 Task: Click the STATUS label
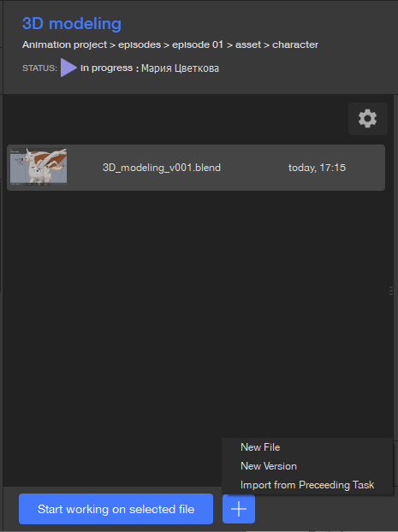pos(39,68)
